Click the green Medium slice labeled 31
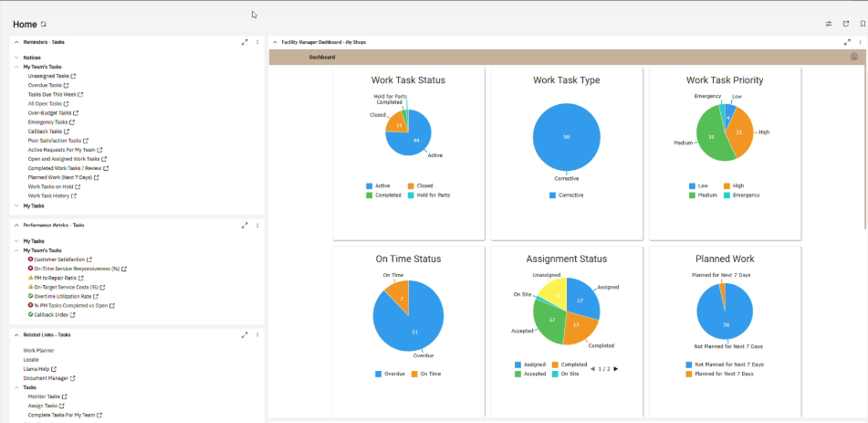The width and height of the screenshot is (868, 423). [x=711, y=136]
